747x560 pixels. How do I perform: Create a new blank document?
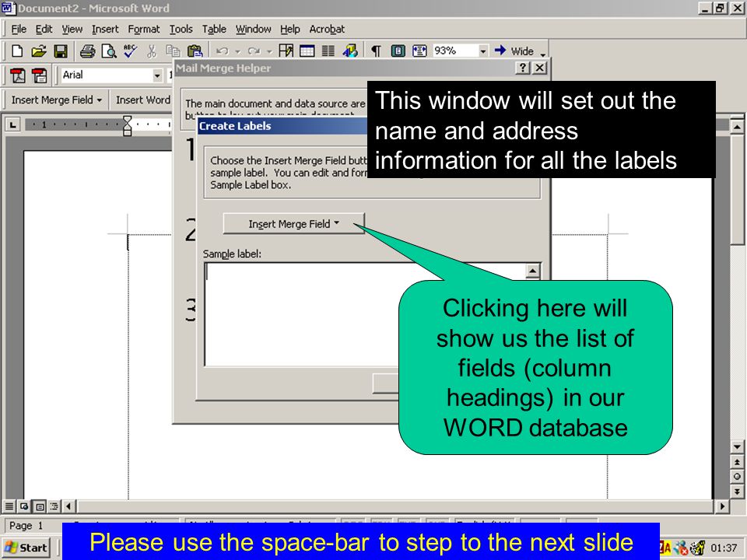(x=17, y=51)
